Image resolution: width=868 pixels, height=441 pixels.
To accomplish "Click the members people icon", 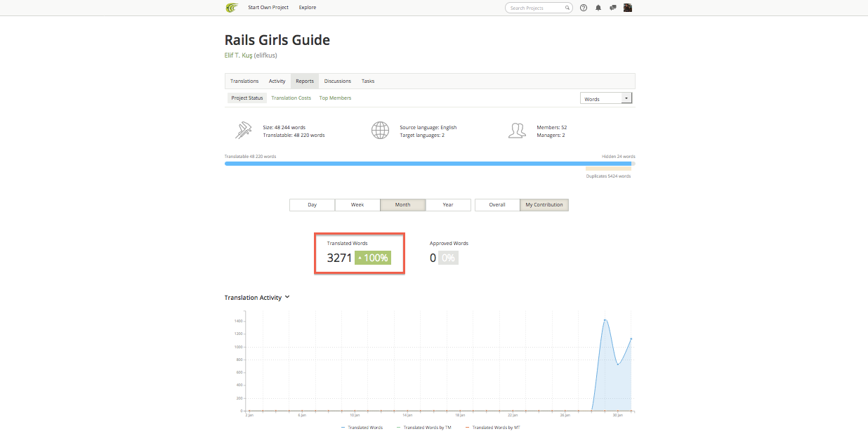I will pyautogui.click(x=517, y=131).
